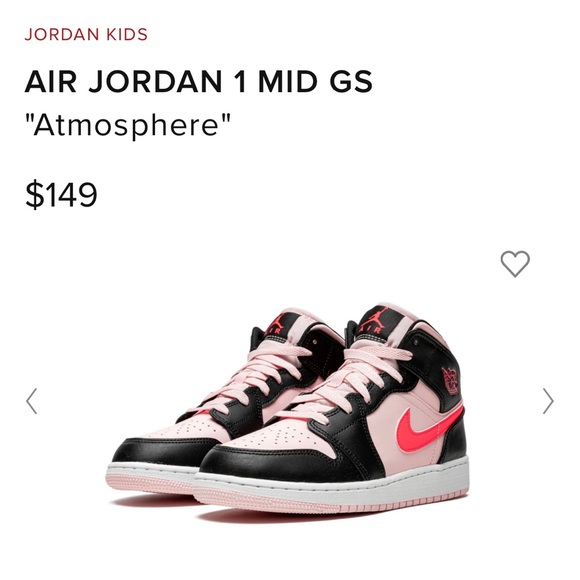
Task: Show the previous product photo with left chevron
Action: coord(31,401)
